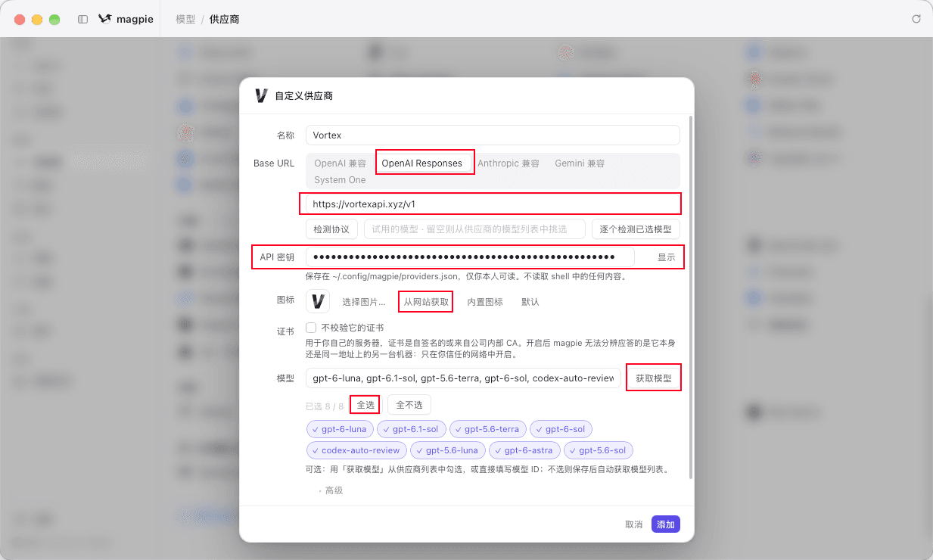Screen dimensions: 933x560
Task: Enable 不校验它的证书 checkbox
Action: 311,328
